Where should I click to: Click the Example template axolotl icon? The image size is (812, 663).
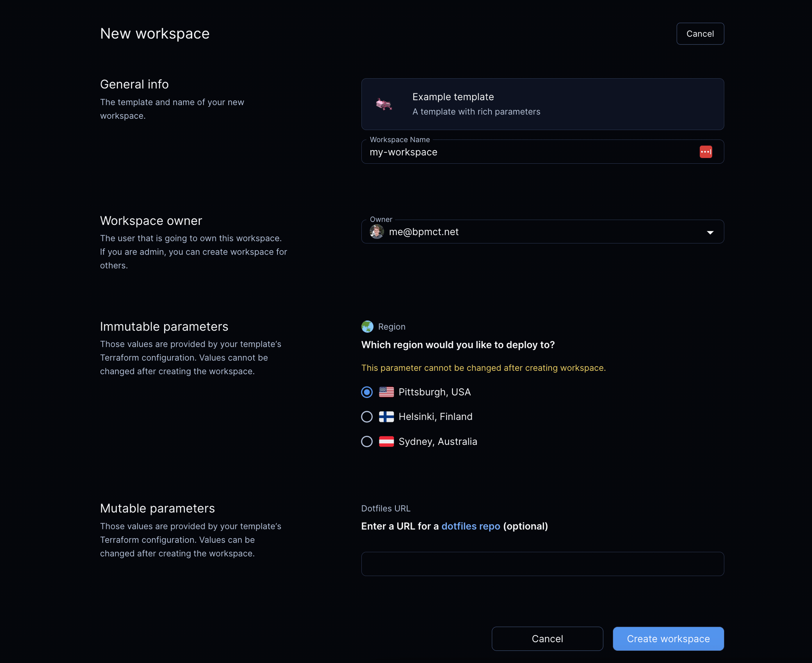pos(384,104)
